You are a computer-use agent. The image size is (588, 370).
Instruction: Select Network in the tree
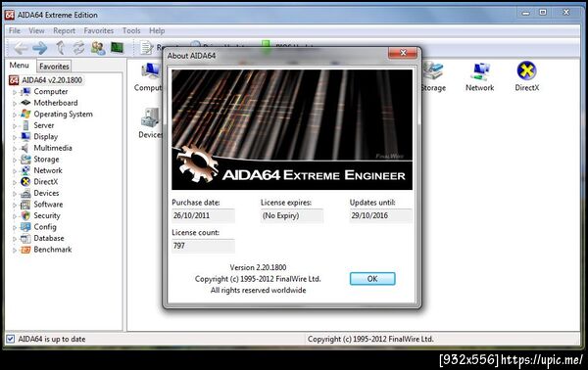coord(48,170)
